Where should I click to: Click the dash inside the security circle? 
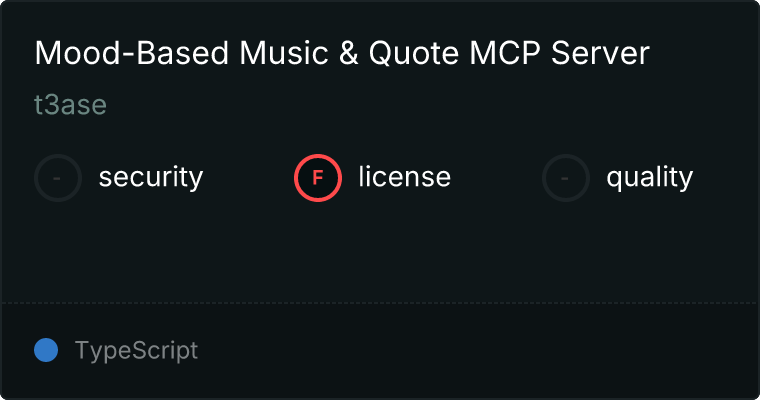[57, 178]
